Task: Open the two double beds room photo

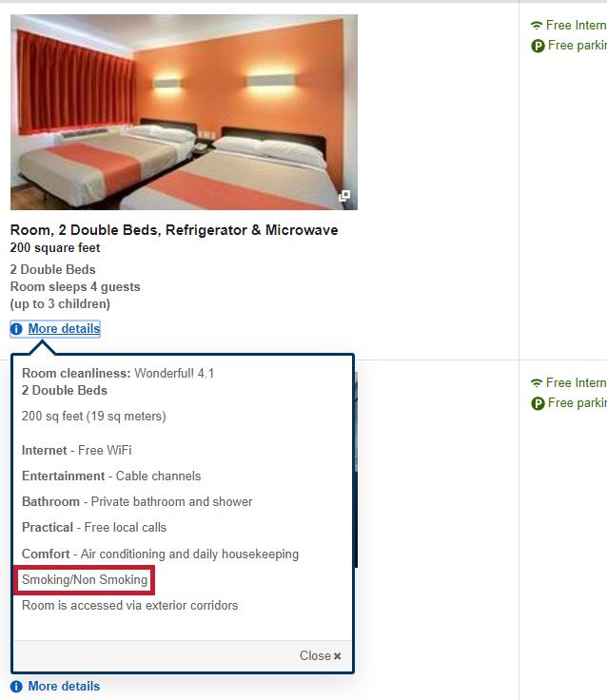Action: tap(184, 112)
